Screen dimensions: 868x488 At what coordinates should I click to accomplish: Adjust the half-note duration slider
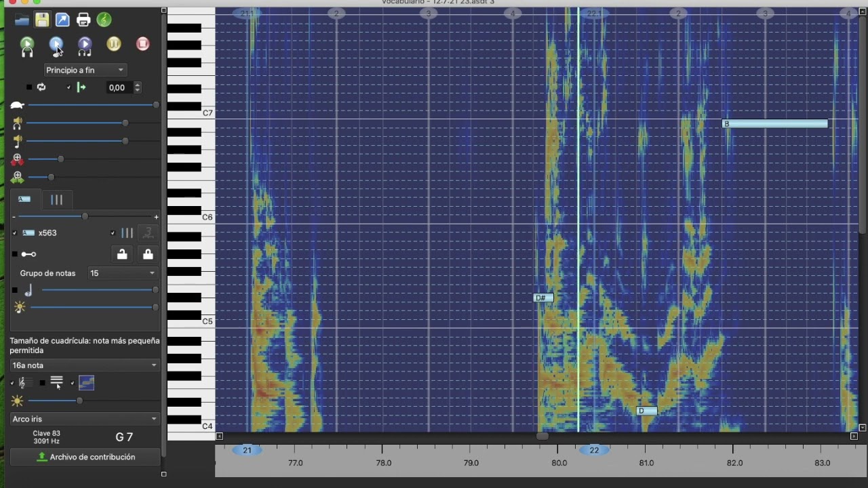[x=99, y=290]
